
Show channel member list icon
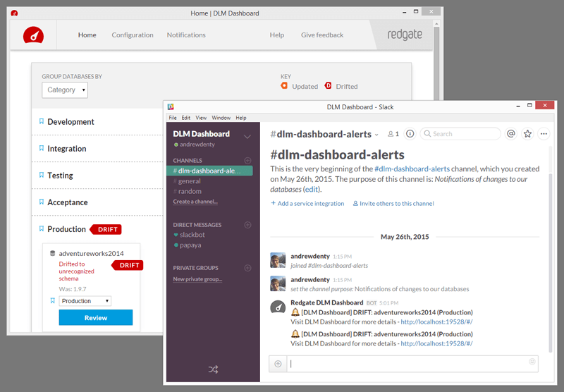[393, 134]
